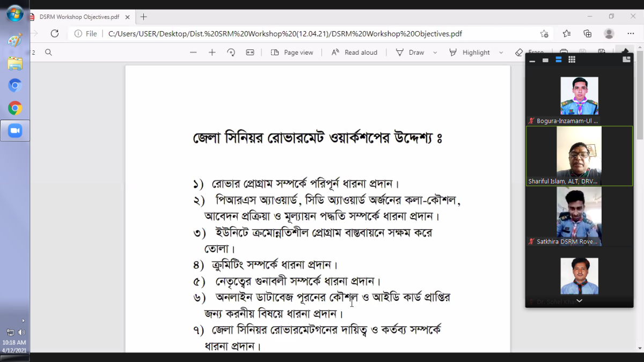Select the DSRM Workshop Objectives.pdf tab
Image resolution: width=644 pixels, height=362 pixels.
80,17
